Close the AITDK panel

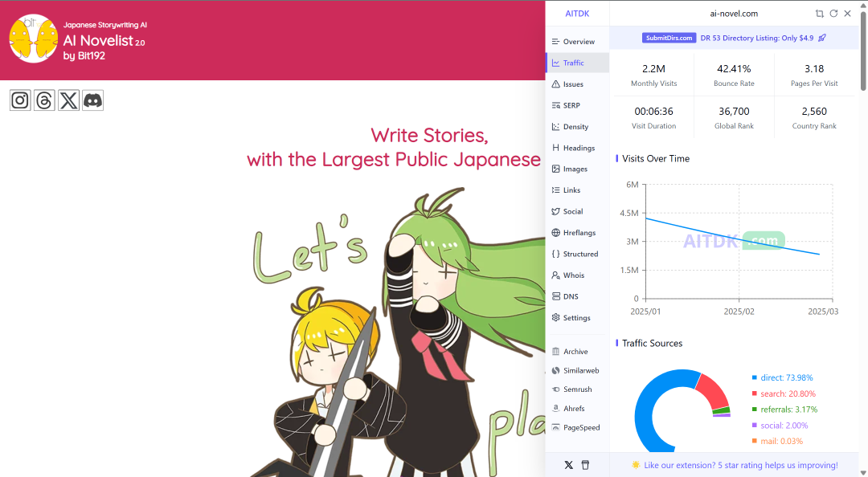pyautogui.click(x=848, y=14)
